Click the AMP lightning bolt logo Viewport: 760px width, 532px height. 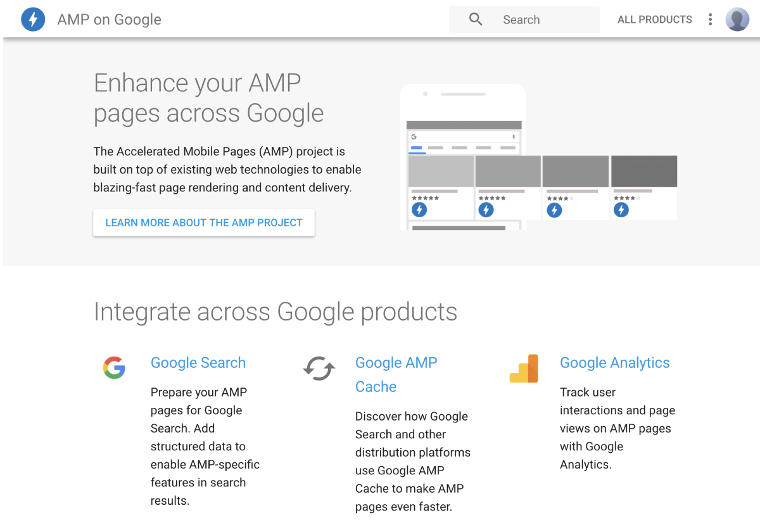(x=33, y=20)
